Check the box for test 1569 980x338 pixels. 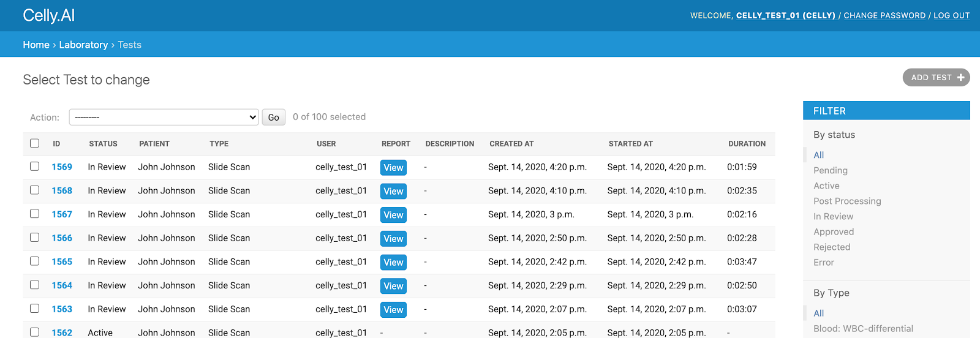[34, 167]
